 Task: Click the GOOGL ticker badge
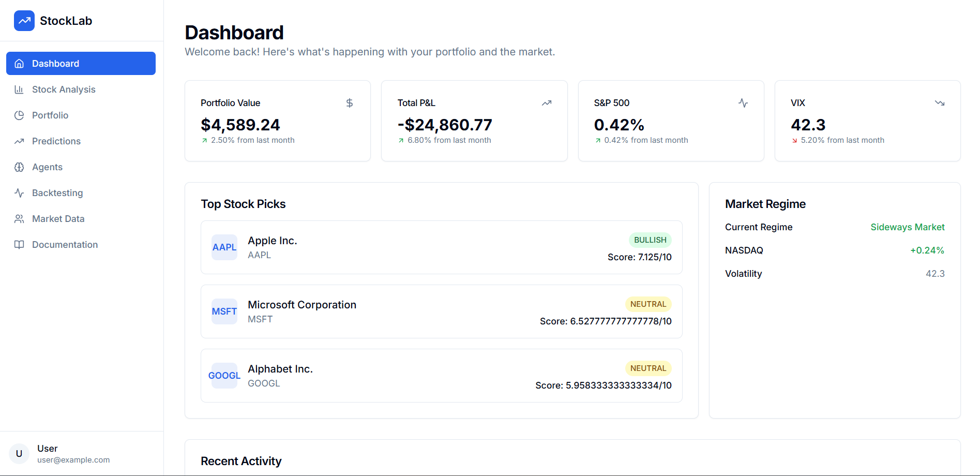pyautogui.click(x=224, y=376)
